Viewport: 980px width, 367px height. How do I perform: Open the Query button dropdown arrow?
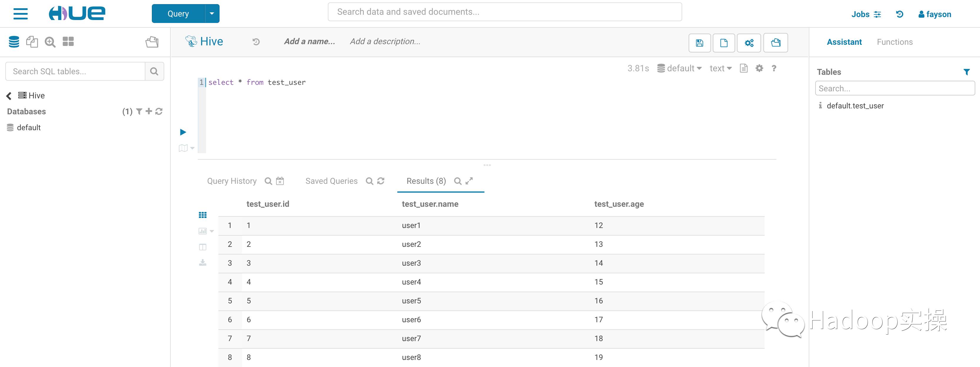(212, 14)
